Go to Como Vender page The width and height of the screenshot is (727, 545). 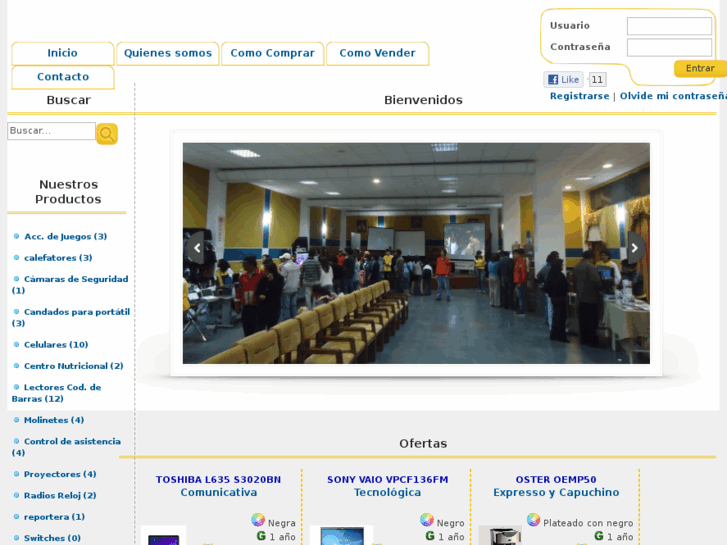[x=377, y=53]
